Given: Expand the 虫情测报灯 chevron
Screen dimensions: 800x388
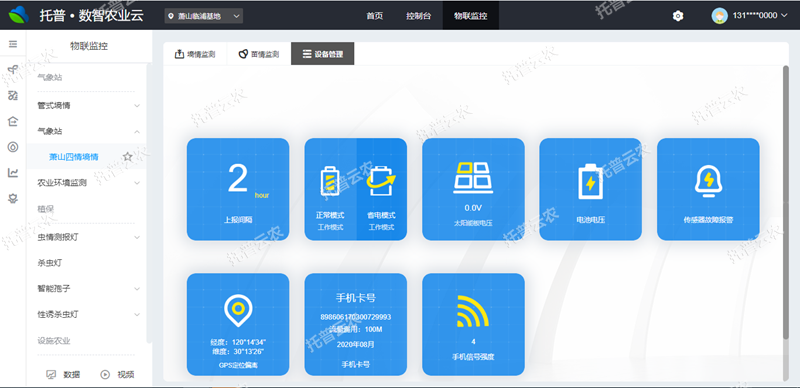Looking at the screenshot, I should (x=137, y=237).
